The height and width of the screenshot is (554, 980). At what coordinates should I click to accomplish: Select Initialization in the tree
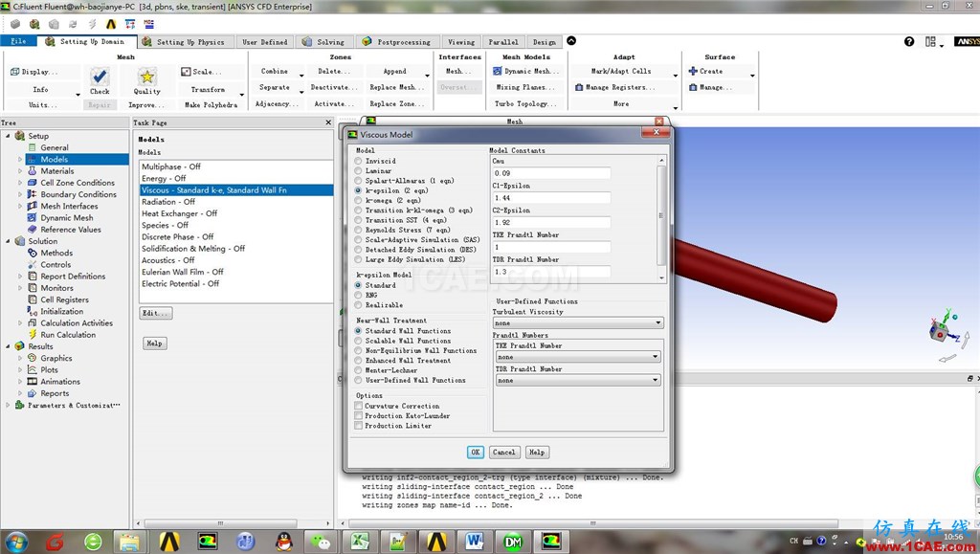coord(61,311)
